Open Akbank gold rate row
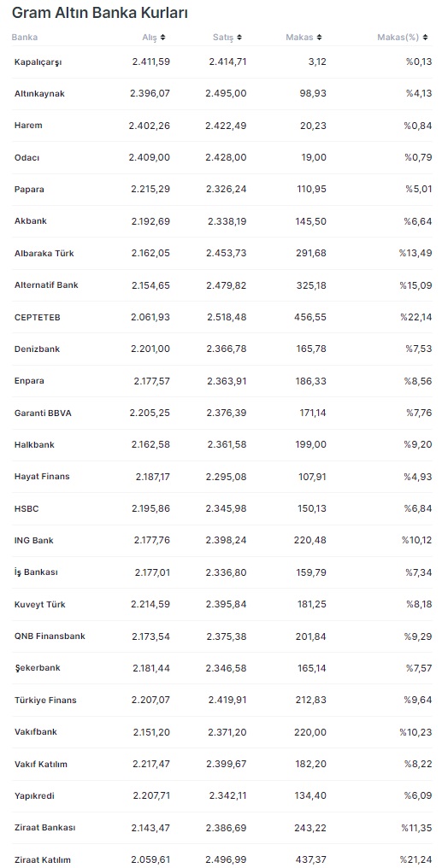The width and height of the screenshot is (442, 868). 222,221
